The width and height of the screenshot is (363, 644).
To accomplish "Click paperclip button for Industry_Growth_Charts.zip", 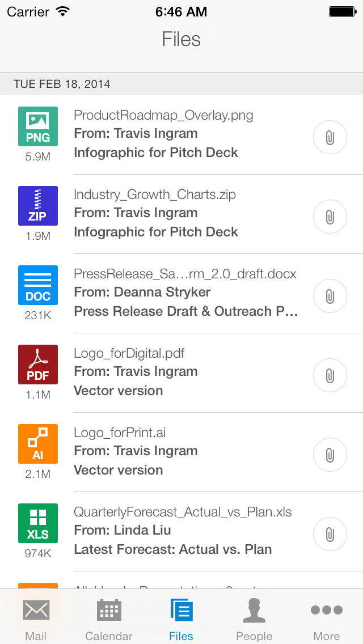I will point(330,217).
